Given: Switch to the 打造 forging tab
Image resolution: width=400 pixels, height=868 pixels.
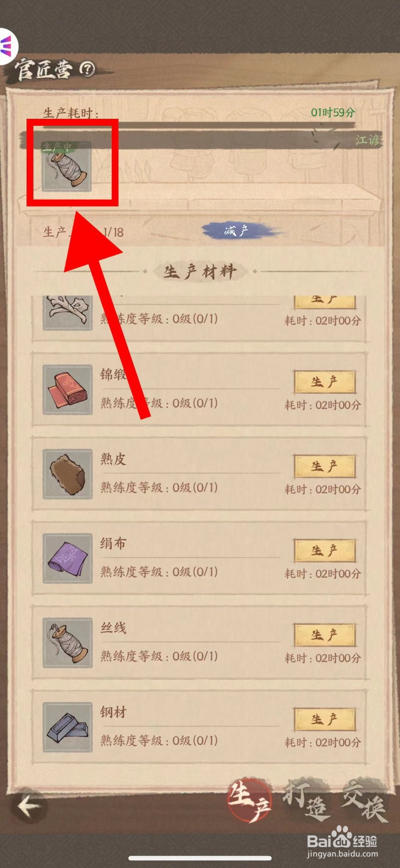Looking at the screenshot, I should 307,800.
